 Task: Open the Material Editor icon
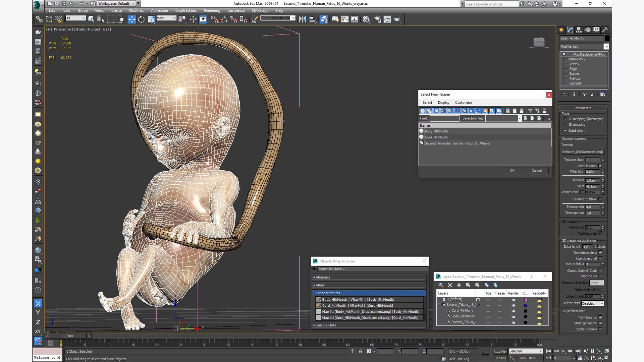366,19
